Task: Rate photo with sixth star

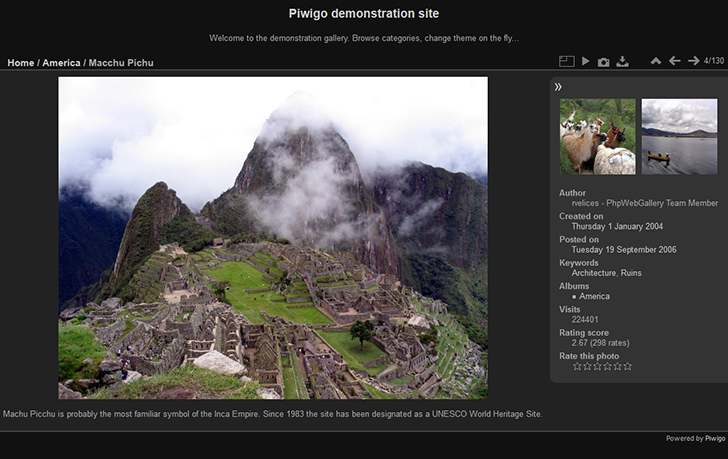Action: 628,366
